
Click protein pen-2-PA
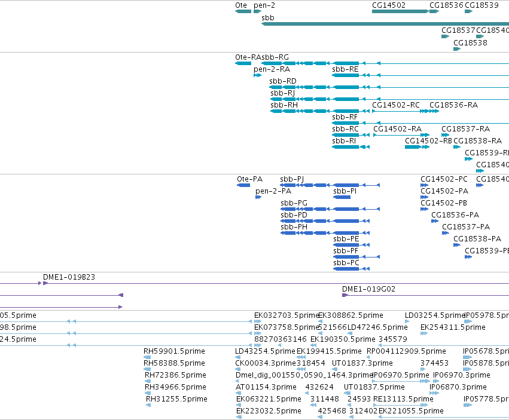point(258,197)
